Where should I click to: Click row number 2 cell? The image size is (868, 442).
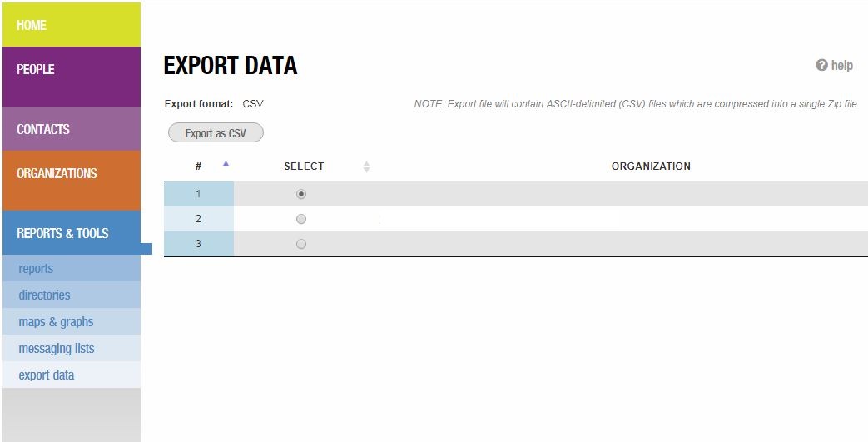[199, 219]
